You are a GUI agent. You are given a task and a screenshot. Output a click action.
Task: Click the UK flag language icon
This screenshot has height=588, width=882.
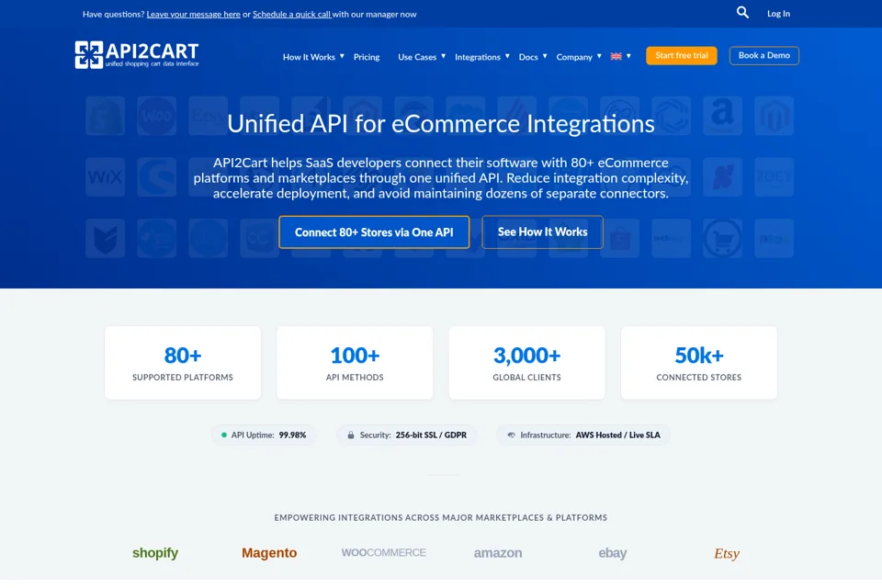(616, 56)
